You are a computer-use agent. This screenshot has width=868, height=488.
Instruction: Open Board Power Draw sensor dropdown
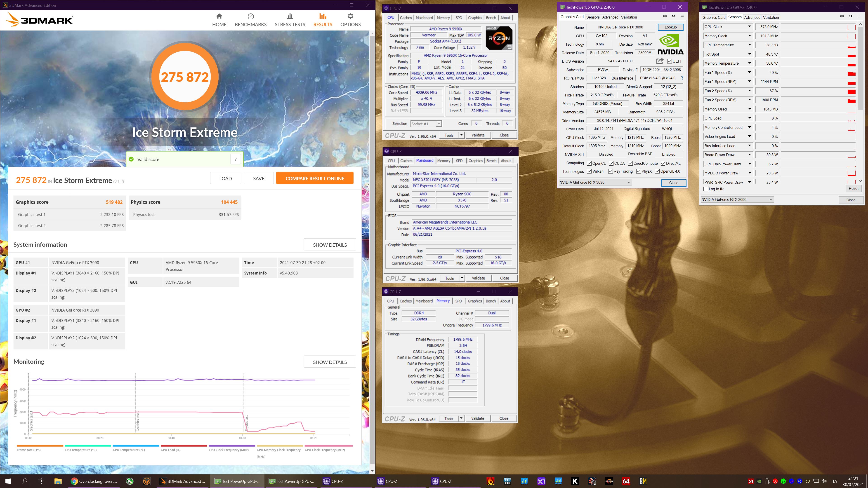tap(749, 155)
